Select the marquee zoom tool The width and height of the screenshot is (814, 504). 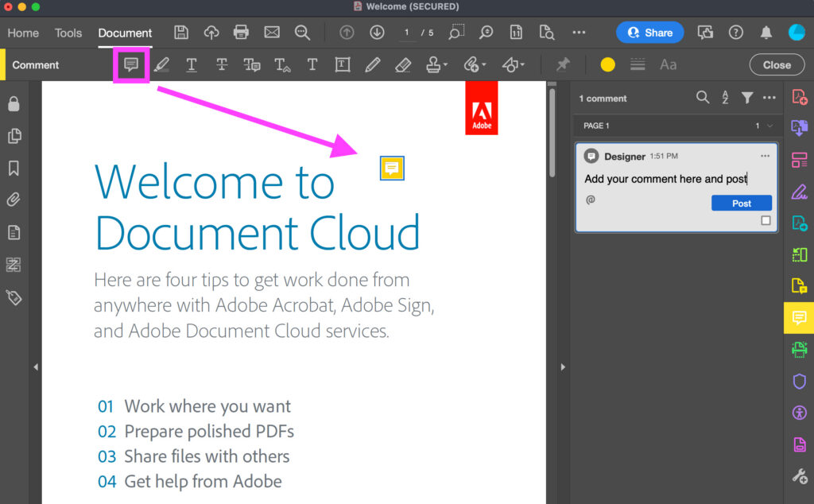pyautogui.click(x=455, y=32)
